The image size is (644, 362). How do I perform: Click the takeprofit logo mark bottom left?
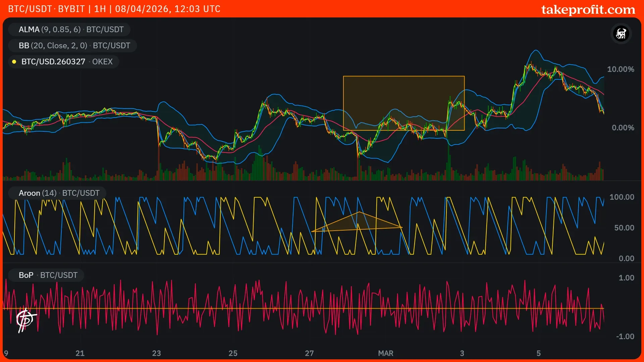point(25,319)
